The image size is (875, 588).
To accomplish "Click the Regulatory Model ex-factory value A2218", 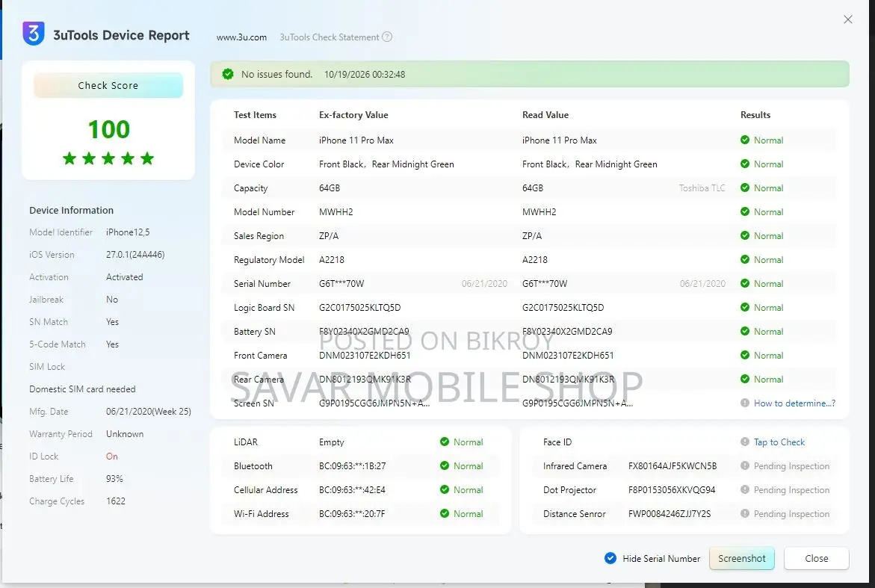I will point(332,260).
